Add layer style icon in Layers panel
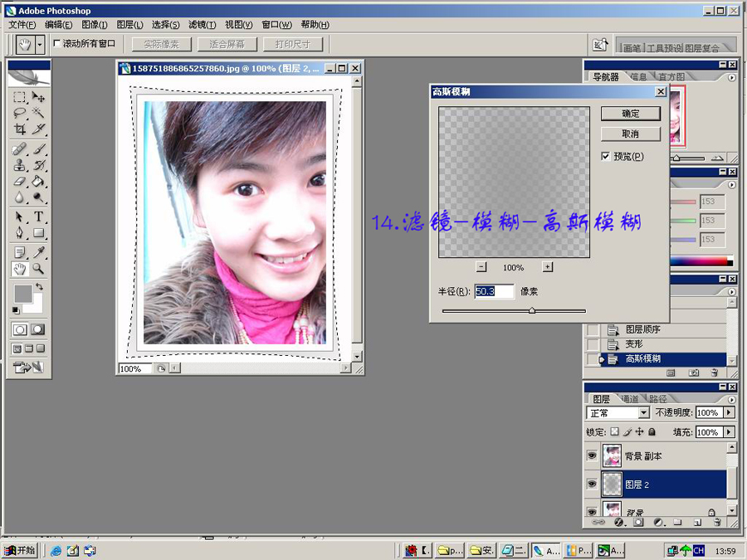Viewport: 747px width, 560px height. (619, 523)
